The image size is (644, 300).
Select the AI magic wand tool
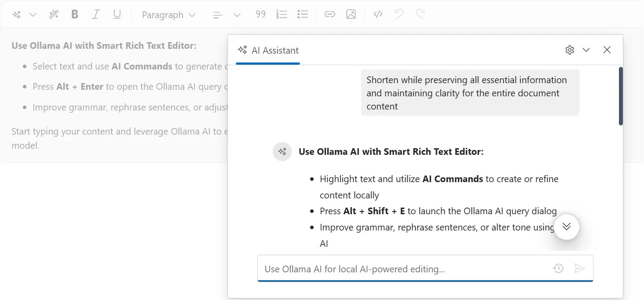click(x=54, y=15)
